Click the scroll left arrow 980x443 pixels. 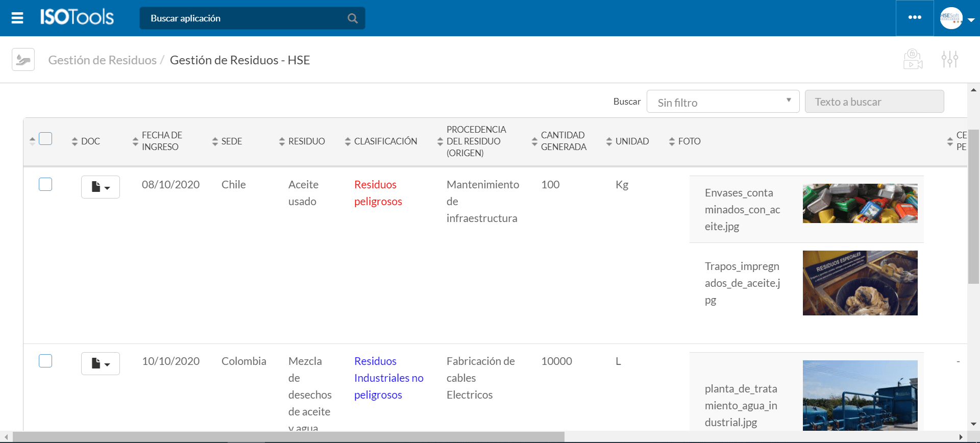point(6,437)
